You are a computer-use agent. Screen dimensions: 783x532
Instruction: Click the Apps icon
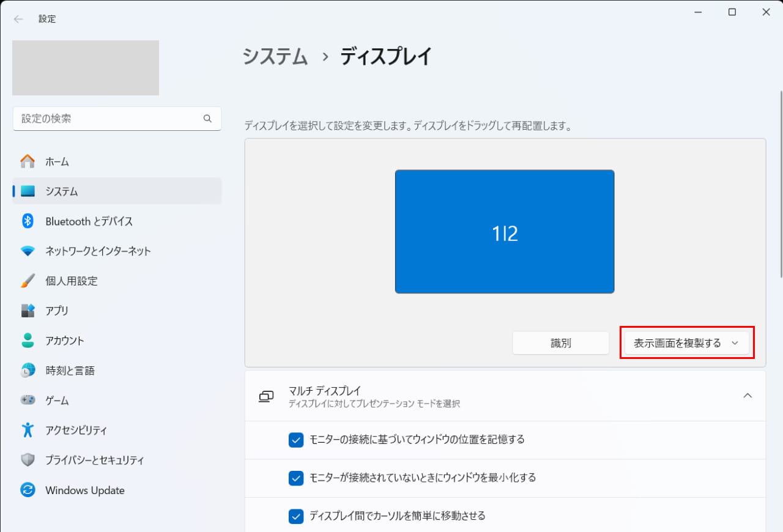click(28, 311)
